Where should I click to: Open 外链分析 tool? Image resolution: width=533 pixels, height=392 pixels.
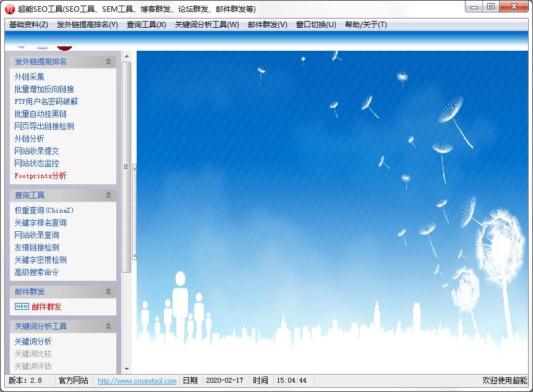coord(29,138)
